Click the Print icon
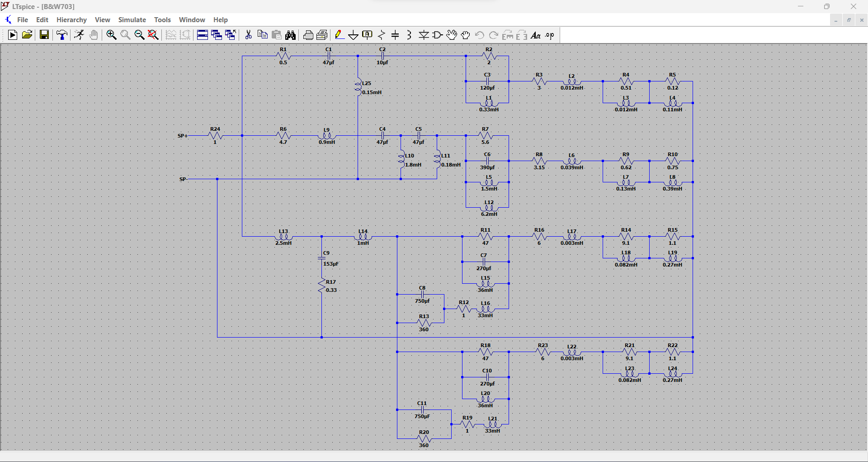 pyautogui.click(x=308, y=35)
